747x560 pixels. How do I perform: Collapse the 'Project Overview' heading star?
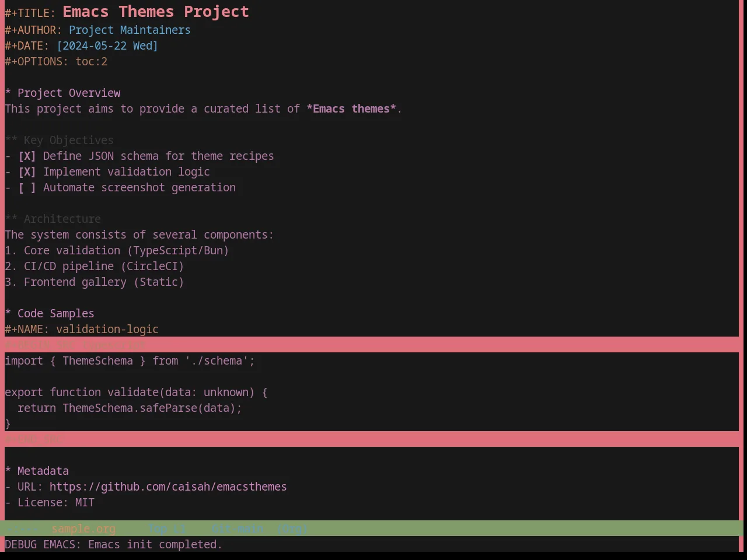[x=8, y=93]
